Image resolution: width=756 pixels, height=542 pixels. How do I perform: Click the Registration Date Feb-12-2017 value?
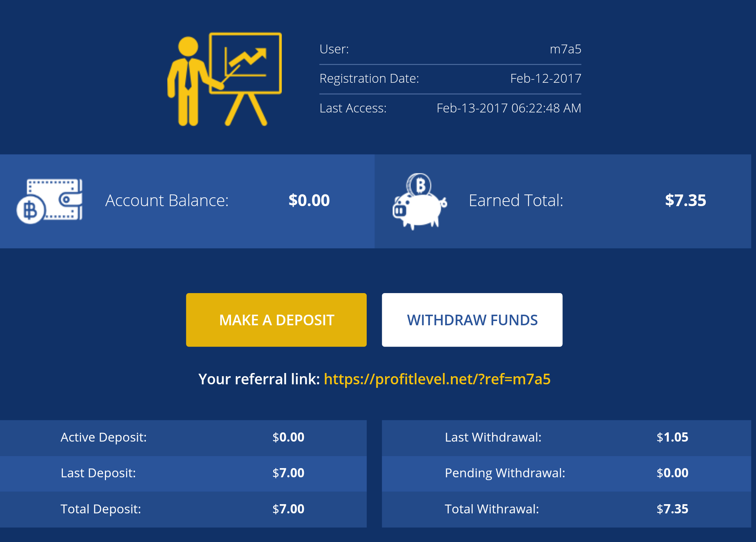[545, 78]
